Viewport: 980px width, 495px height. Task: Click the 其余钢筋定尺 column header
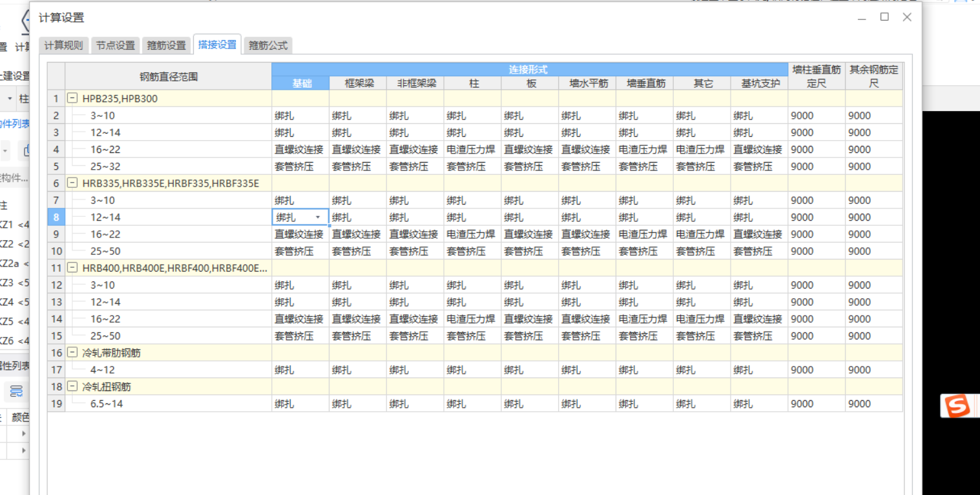pyautogui.click(x=874, y=76)
